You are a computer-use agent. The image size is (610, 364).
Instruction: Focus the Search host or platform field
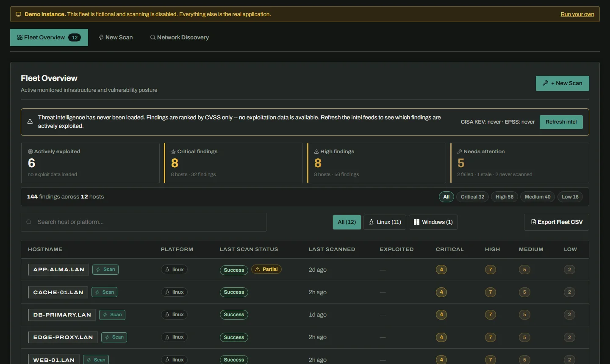(144, 222)
